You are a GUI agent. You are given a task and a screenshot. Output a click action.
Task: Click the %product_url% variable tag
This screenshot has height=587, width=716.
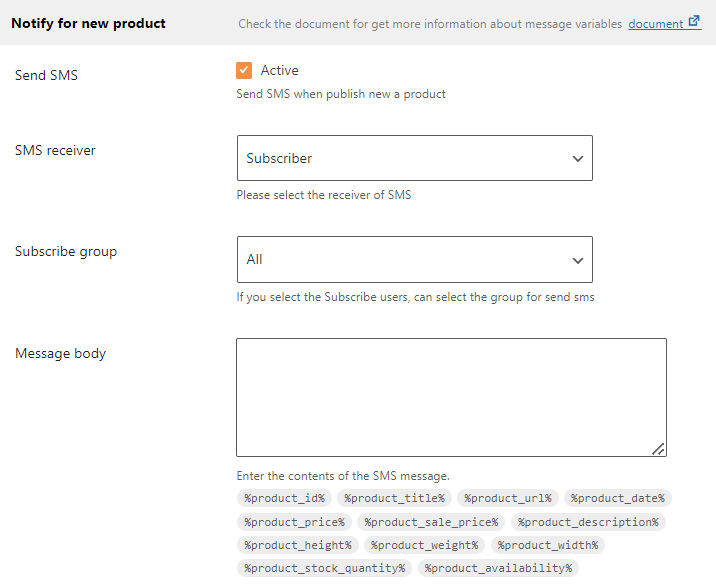click(x=508, y=498)
